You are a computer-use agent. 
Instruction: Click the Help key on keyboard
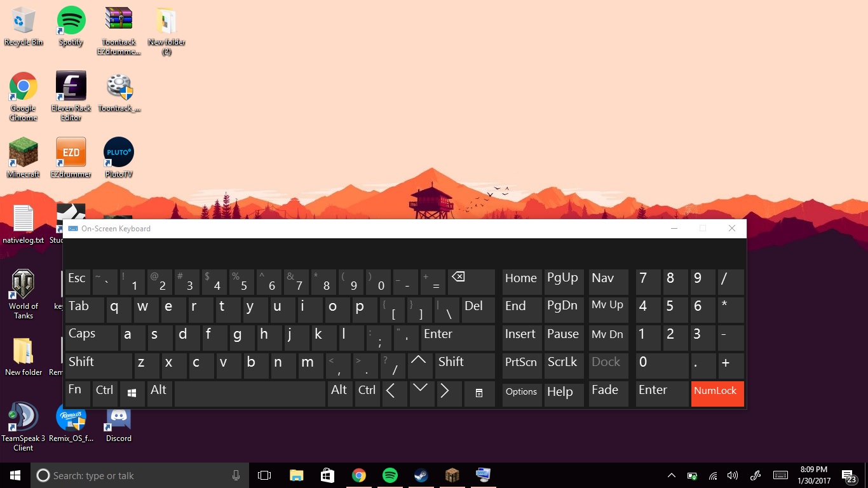[564, 394]
